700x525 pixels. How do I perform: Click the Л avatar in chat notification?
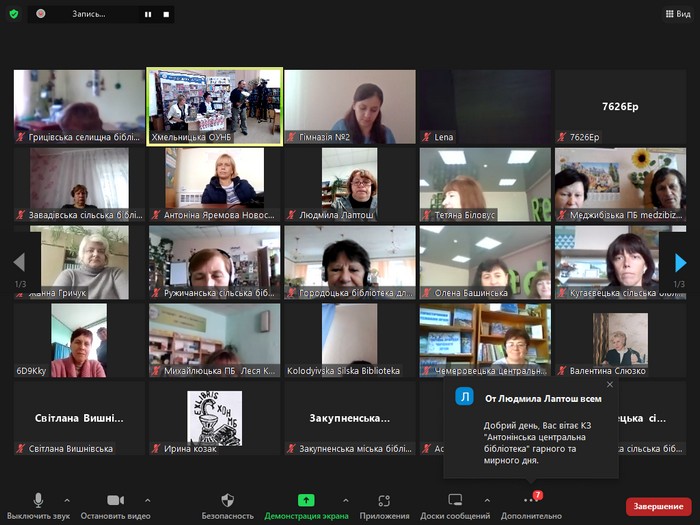[464, 396]
